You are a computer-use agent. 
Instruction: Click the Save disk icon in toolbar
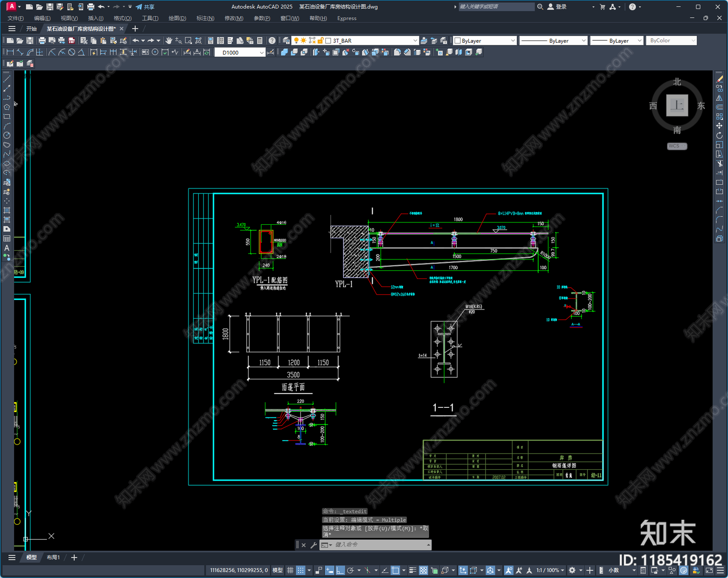30,41
